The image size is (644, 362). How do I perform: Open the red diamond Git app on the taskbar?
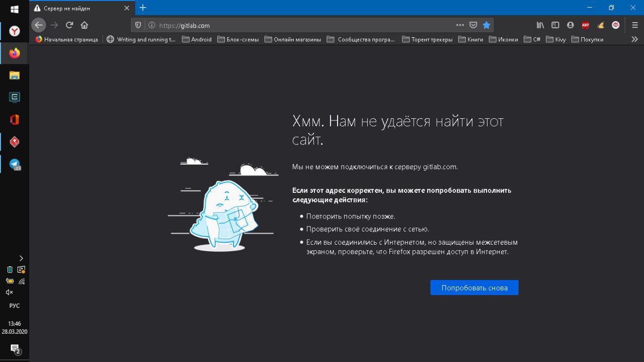tap(15, 142)
